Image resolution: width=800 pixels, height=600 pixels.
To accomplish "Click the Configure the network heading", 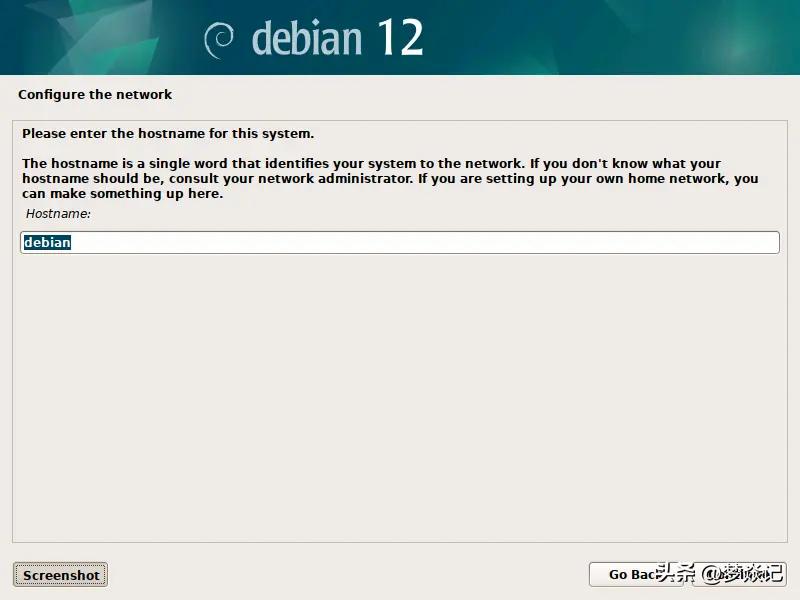I will (x=95, y=94).
